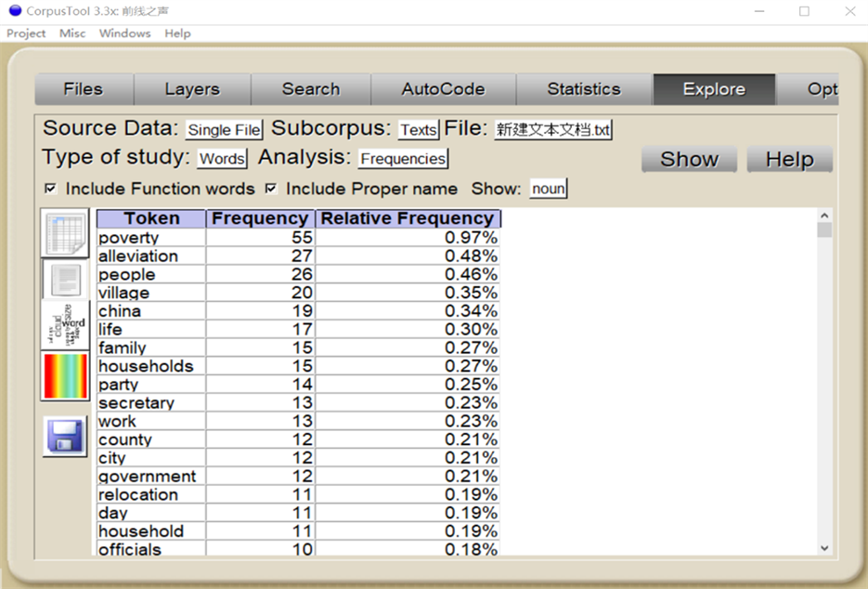Open the Show 'noun' filter dropdown
Image resolution: width=868 pixels, height=589 pixels.
(548, 189)
